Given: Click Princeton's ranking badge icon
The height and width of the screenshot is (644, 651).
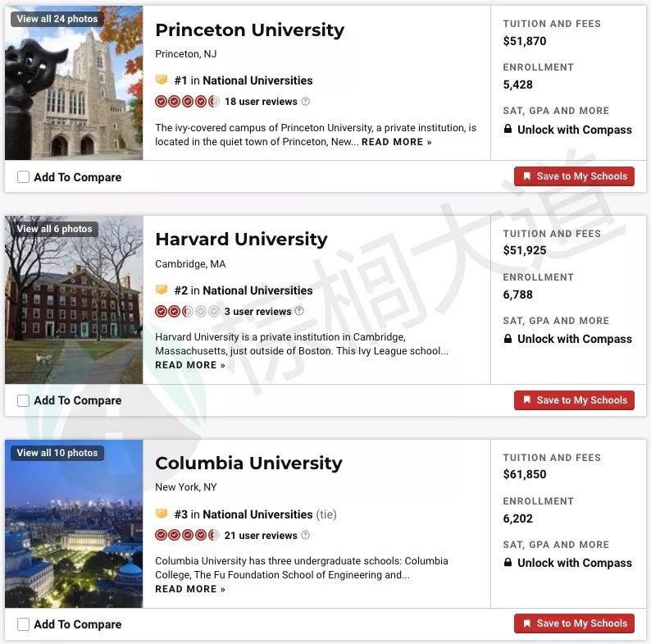Looking at the screenshot, I should pos(162,80).
